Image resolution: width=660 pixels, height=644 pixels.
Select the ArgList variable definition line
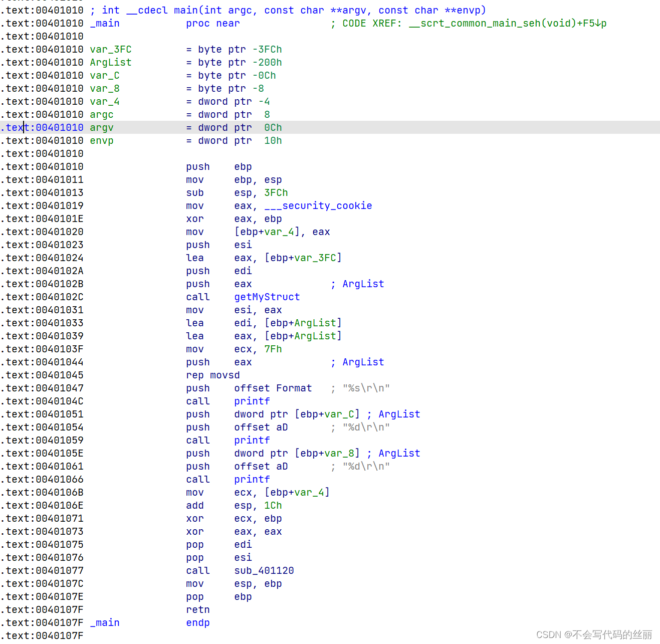click(185, 63)
